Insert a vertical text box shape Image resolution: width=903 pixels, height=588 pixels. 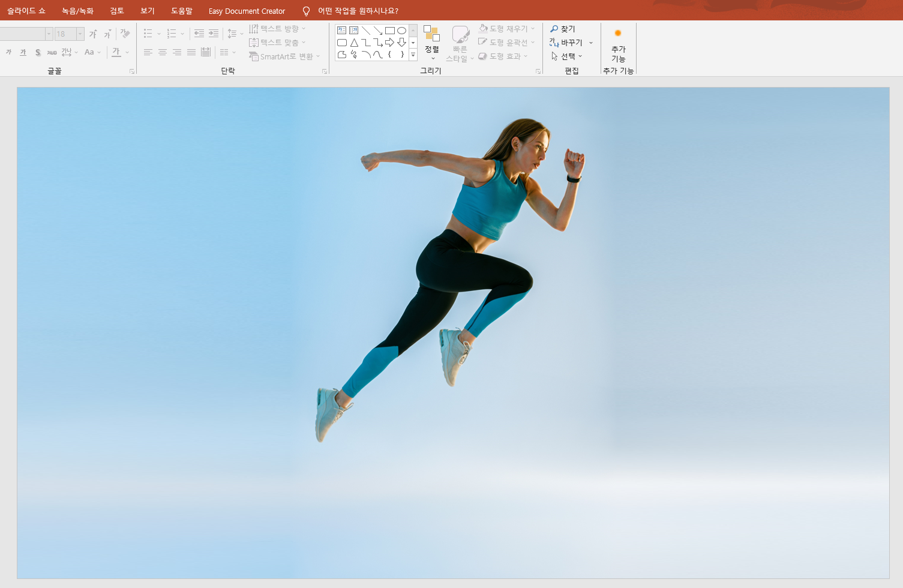tap(354, 31)
